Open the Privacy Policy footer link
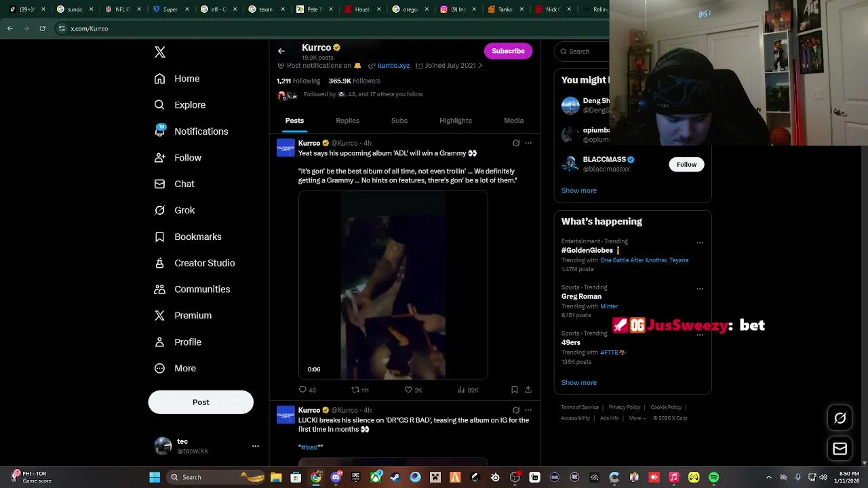Viewport: 868px width, 488px height. pos(625,407)
